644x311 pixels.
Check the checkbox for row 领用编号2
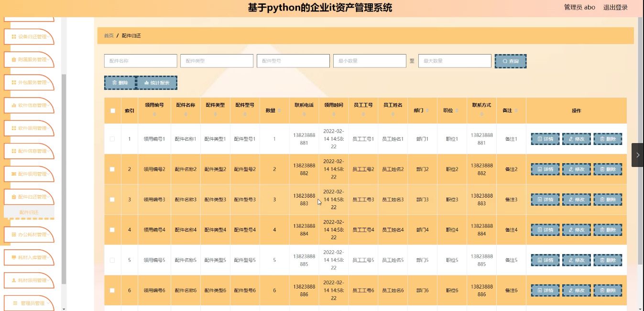click(112, 169)
